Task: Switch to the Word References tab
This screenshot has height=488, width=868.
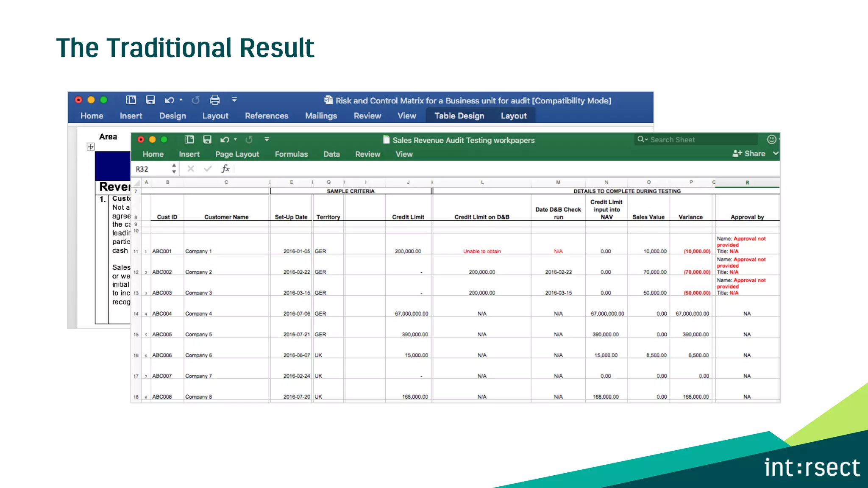Action: click(x=266, y=116)
